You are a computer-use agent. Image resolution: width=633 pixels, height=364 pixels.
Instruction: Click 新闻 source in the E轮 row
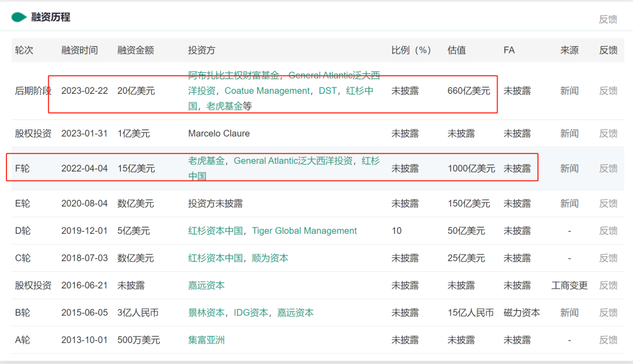[x=569, y=204]
